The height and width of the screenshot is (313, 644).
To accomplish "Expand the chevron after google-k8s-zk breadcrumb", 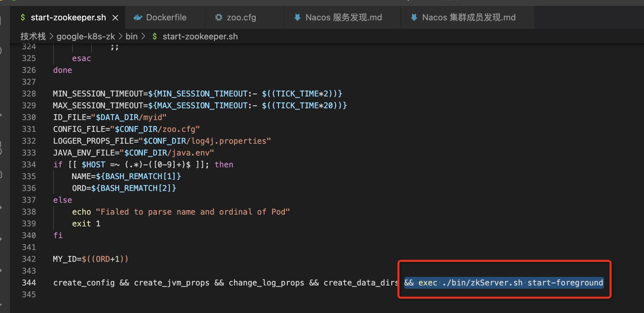I will [x=120, y=36].
